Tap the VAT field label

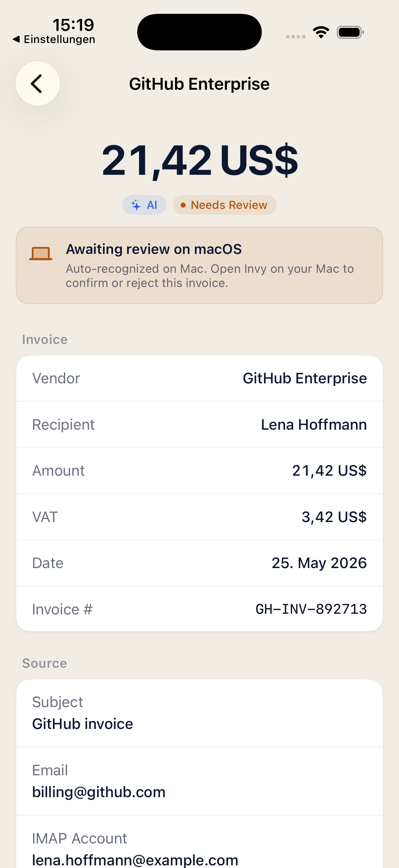(x=45, y=517)
